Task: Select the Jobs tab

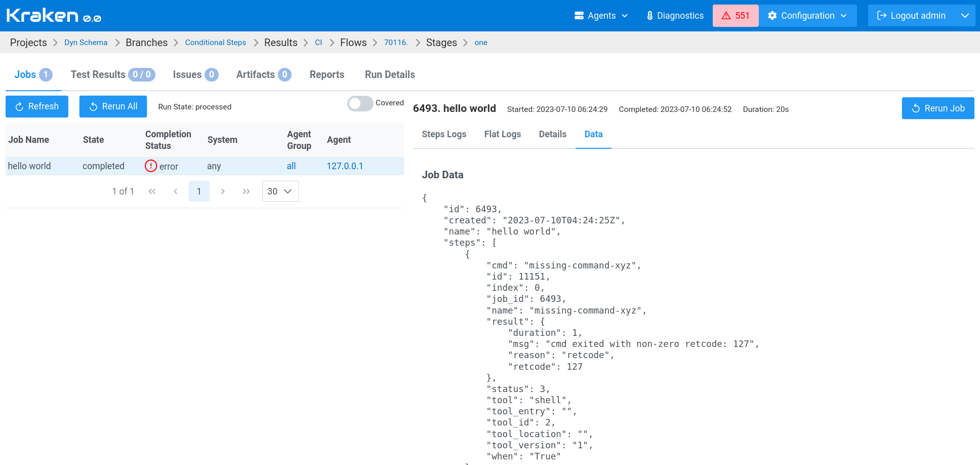Action: [33, 74]
